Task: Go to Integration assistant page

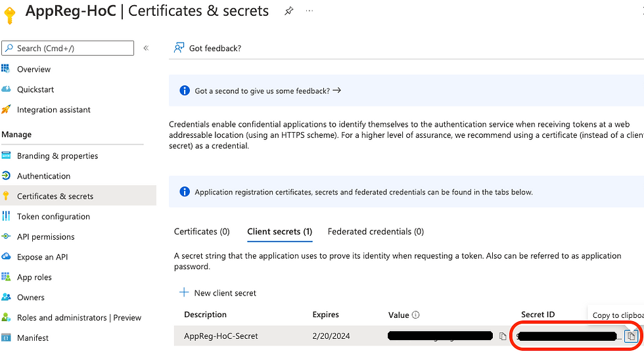Action: [x=53, y=110]
